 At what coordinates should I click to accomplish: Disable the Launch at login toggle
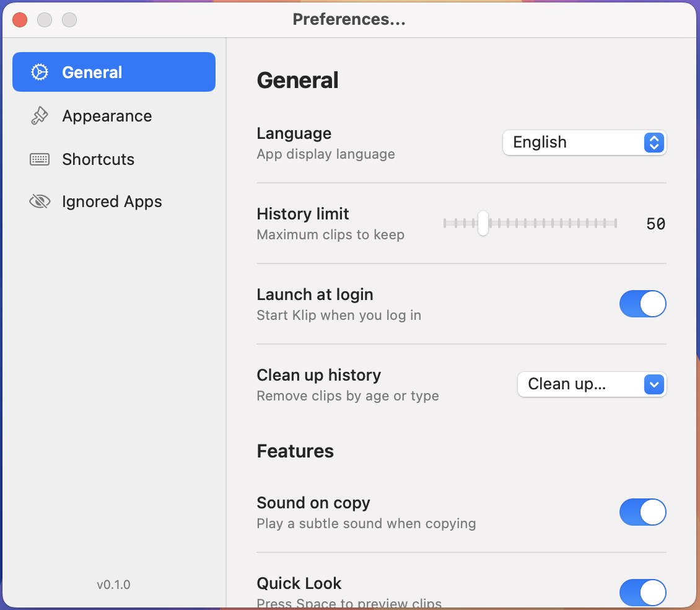(x=642, y=304)
